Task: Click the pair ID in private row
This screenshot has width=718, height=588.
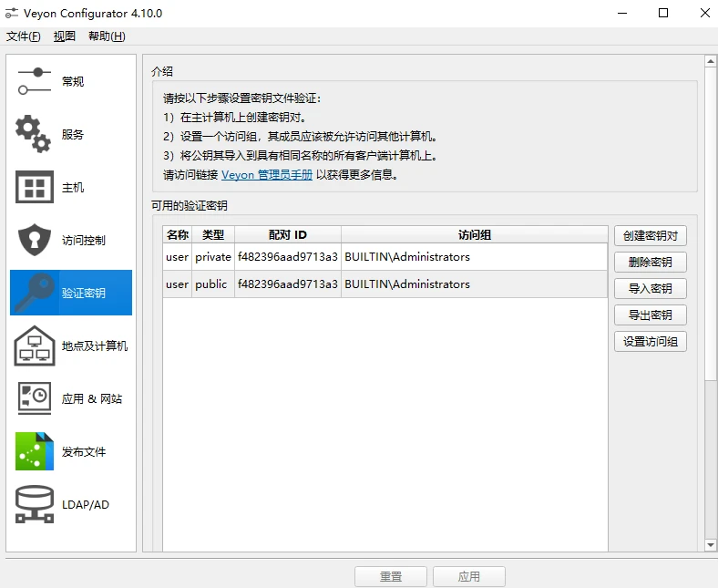Action: [288, 257]
